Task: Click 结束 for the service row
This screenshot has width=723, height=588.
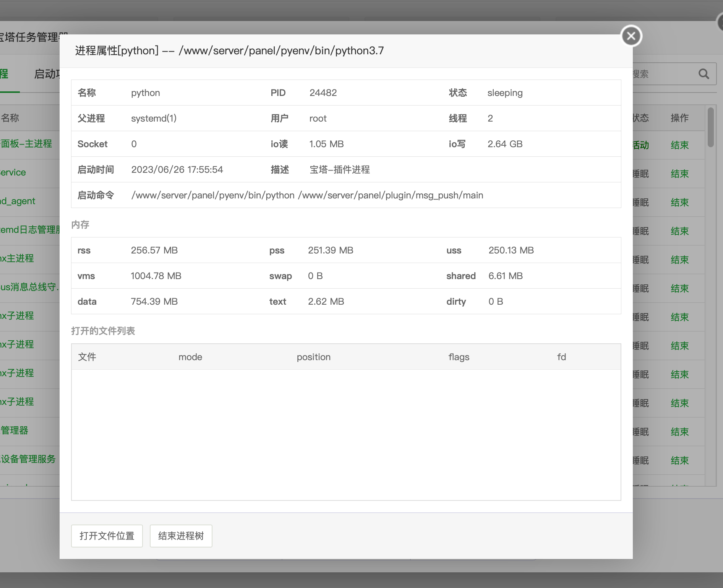Action: [x=679, y=174]
